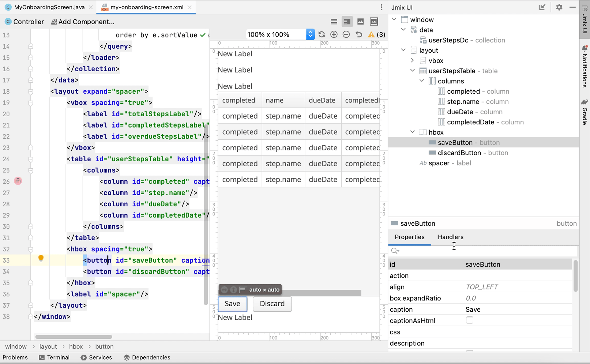Switch to editor-only view mode icon
Image resolution: width=590 pixels, height=364 pixels.
click(x=334, y=22)
